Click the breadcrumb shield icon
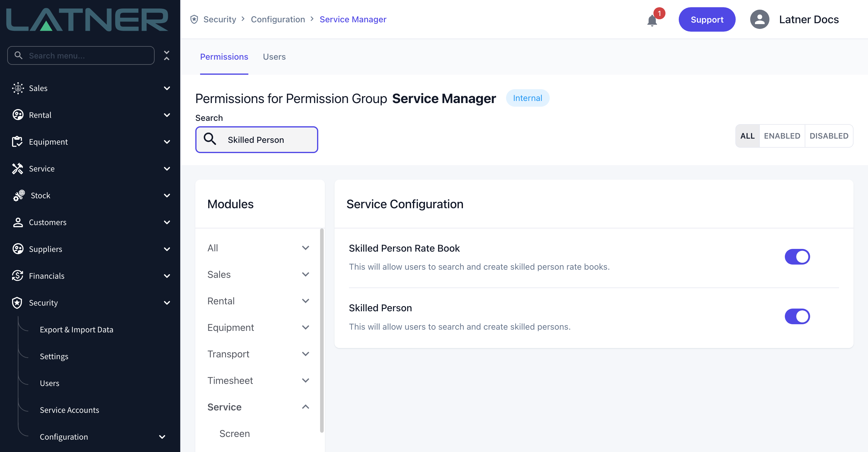 [x=194, y=19]
